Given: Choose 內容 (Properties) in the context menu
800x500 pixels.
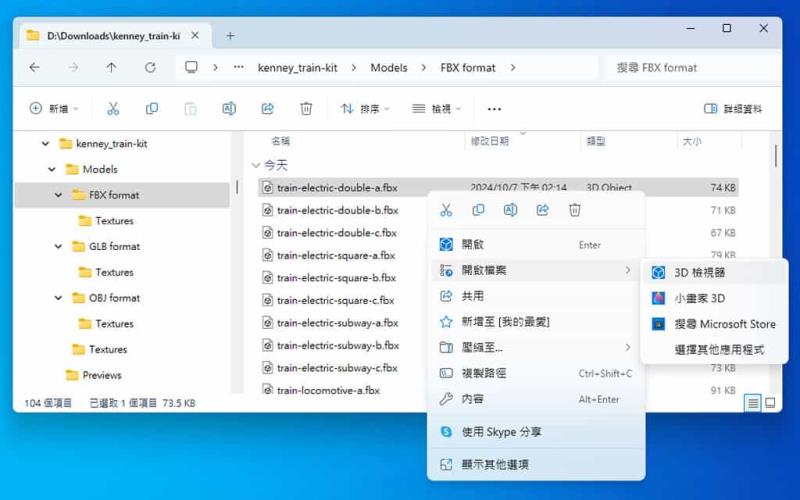Looking at the screenshot, I should click(536, 399).
